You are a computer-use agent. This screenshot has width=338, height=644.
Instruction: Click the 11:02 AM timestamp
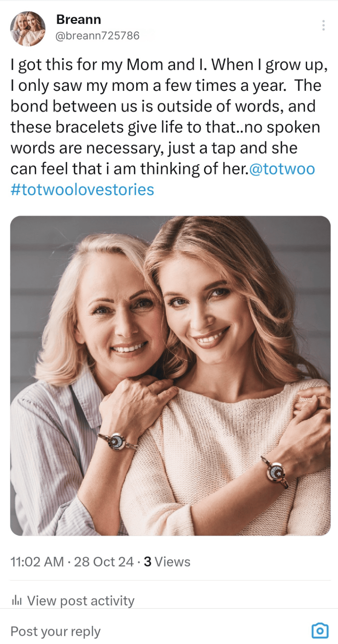click(x=37, y=562)
